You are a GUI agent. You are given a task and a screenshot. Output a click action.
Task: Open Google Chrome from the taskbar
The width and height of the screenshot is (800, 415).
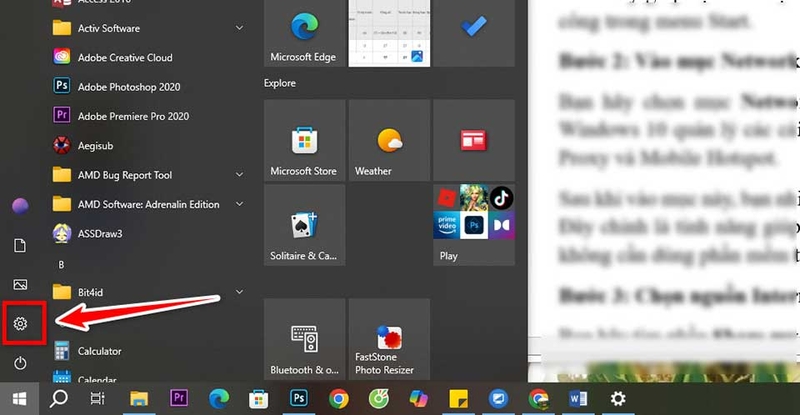click(338, 399)
